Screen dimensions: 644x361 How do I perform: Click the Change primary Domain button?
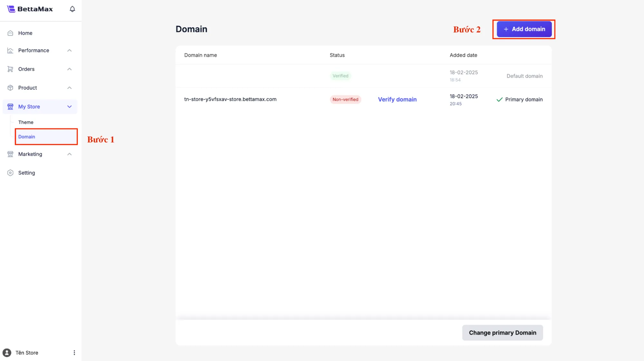coord(502,333)
